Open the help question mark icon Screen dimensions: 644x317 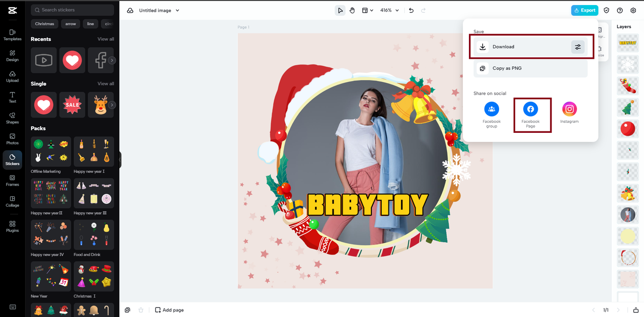(619, 11)
